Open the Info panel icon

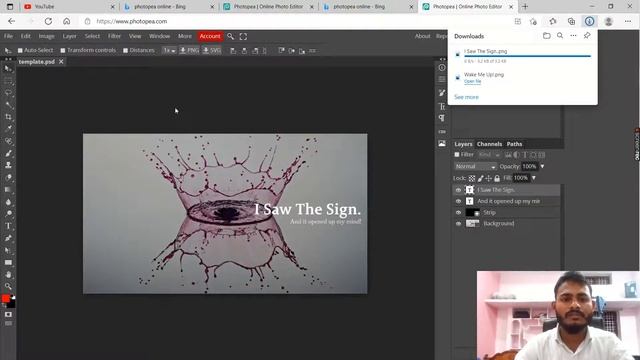442,67
